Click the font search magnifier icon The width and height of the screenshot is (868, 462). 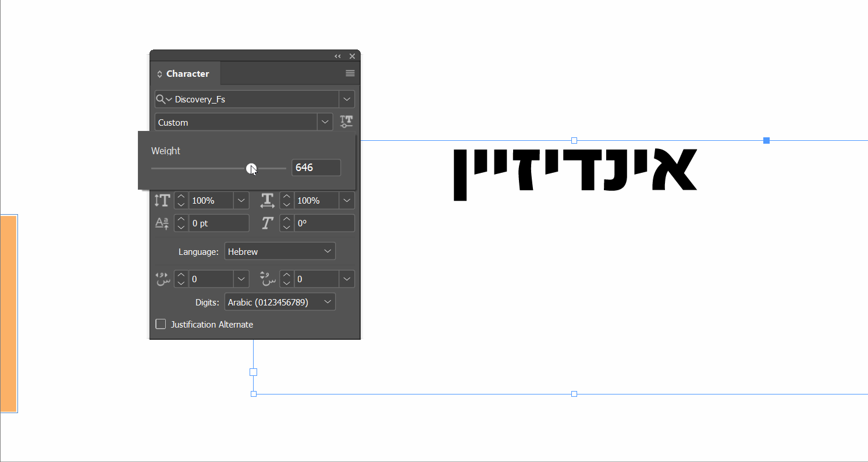pyautogui.click(x=160, y=99)
